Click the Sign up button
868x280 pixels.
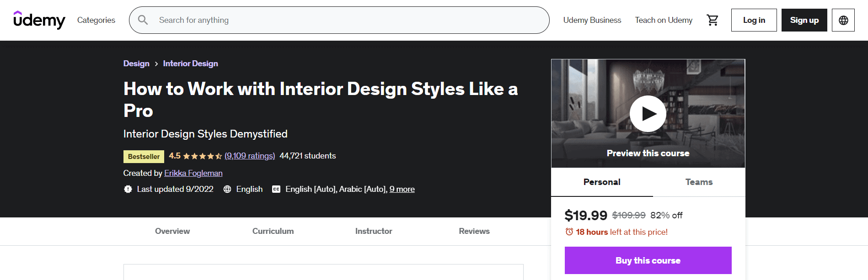[804, 20]
